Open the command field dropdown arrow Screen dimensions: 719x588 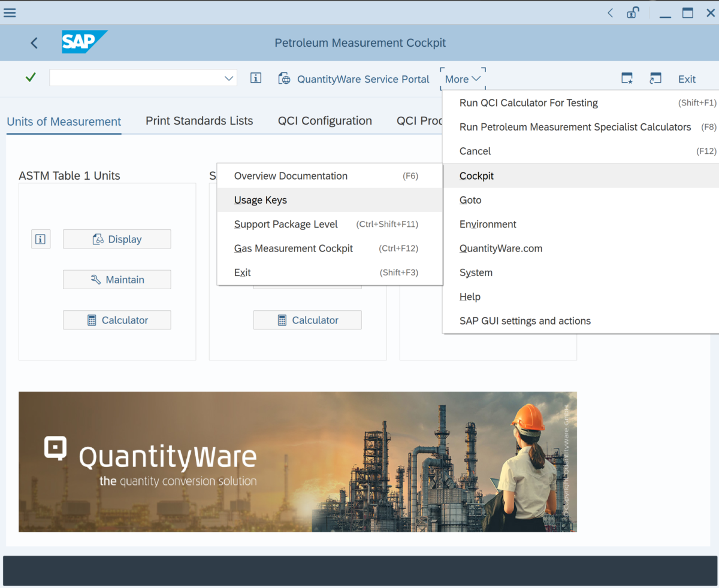pos(228,78)
